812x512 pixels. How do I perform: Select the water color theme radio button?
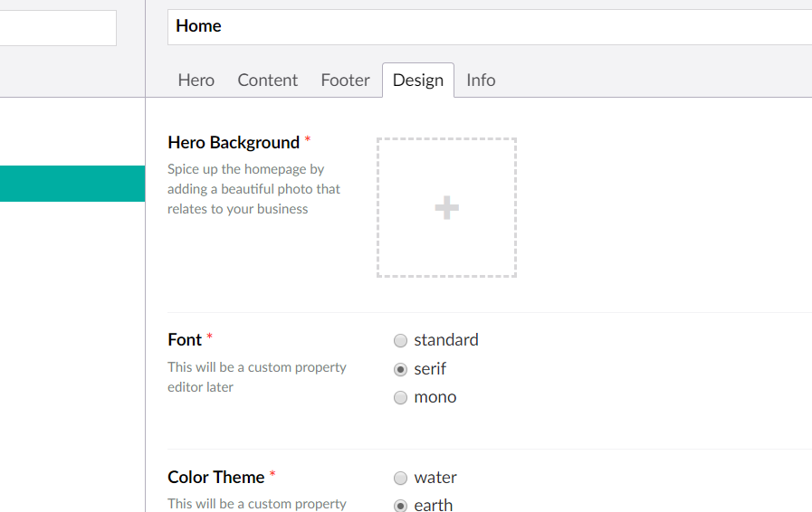coord(400,478)
